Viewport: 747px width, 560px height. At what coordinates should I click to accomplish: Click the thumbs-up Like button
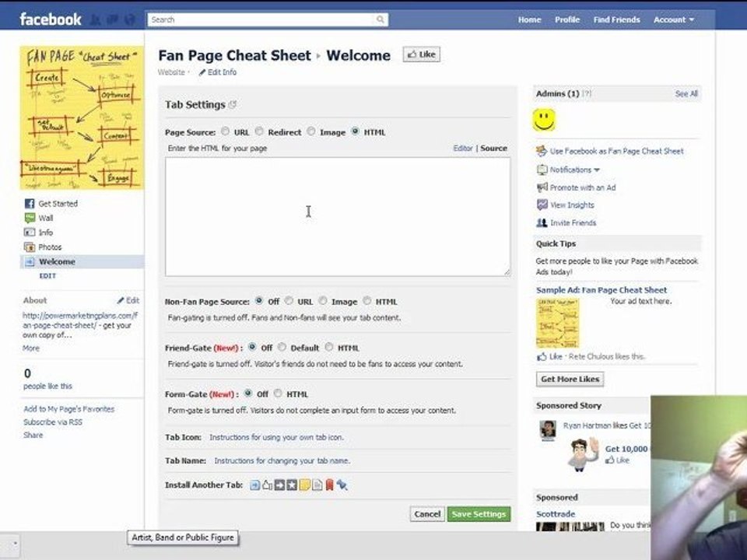(x=422, y=54)
